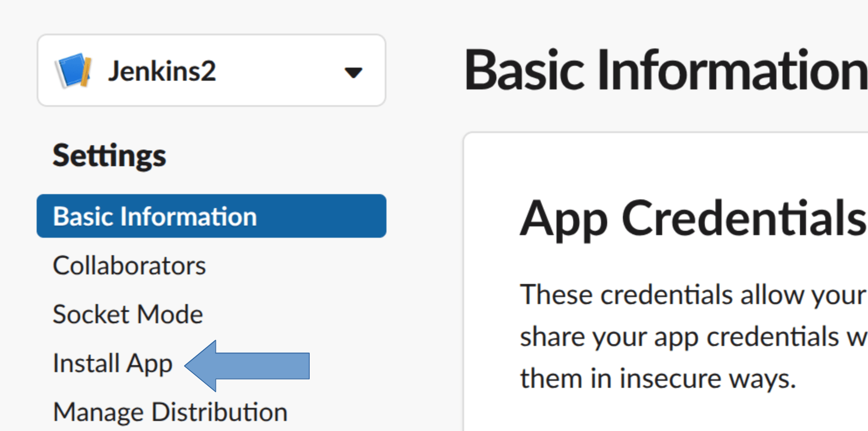The image size is (868, 431).
Task: Open the app selector dropdown caret
Action: (353, 72)
